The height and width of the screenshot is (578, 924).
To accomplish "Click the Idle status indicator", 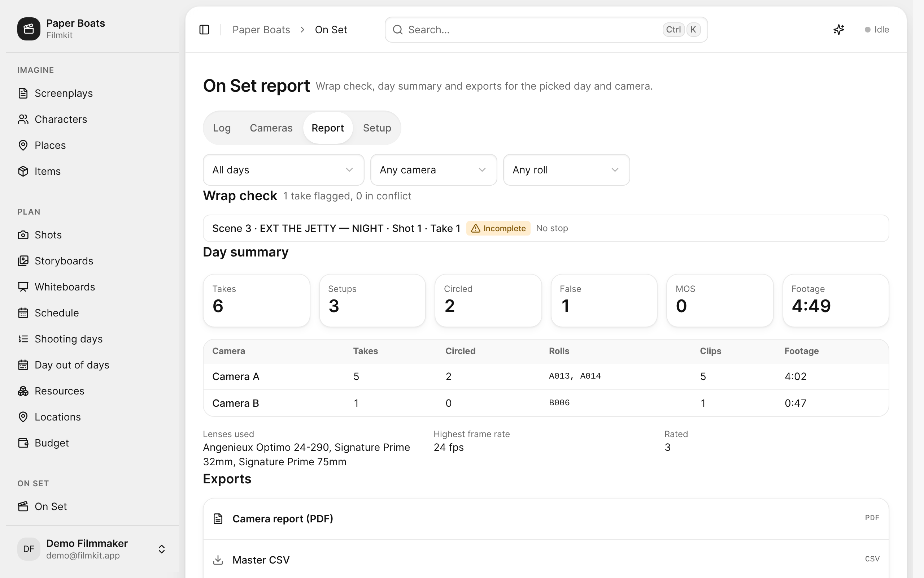I will [877, 29].
